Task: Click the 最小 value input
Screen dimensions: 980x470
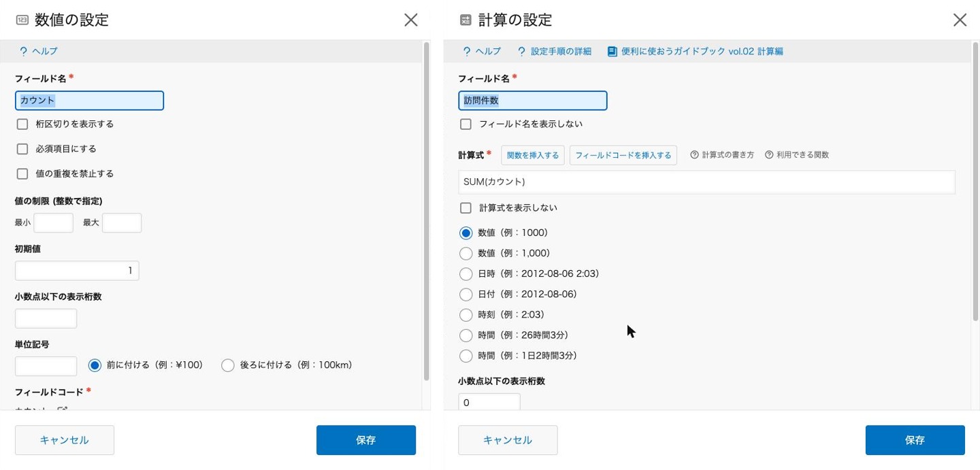Action: click(x=54, y=222)
